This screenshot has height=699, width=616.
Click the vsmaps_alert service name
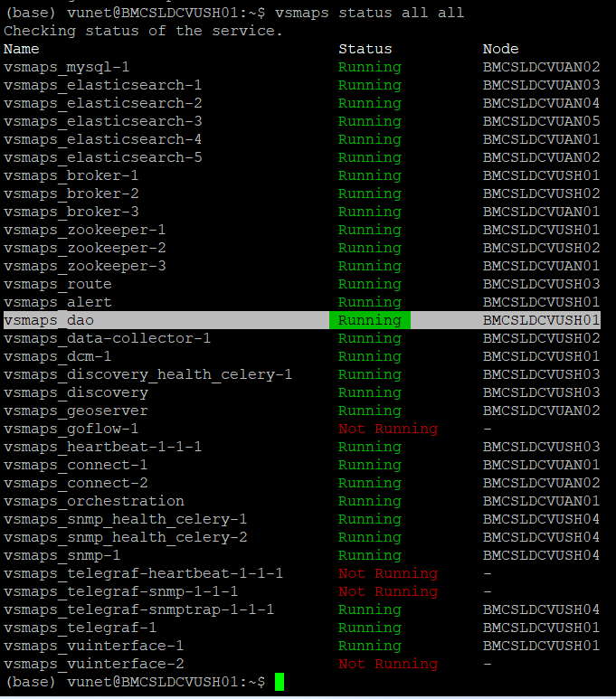point(58,302)
